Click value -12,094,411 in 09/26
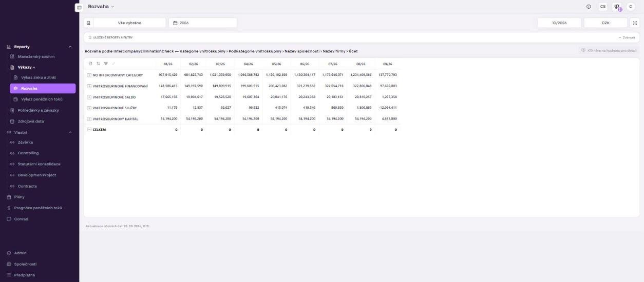This screenshot has height=282, width=644. [387, 108]
